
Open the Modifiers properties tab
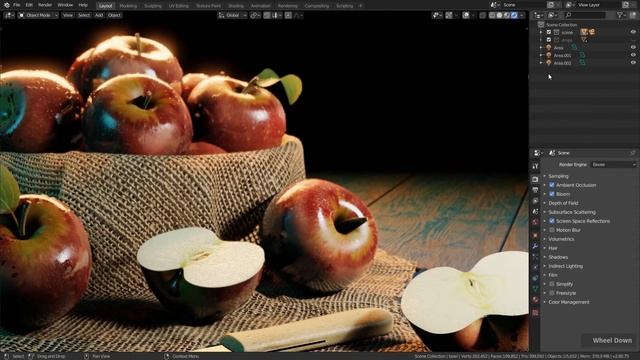tap(535, 246)
